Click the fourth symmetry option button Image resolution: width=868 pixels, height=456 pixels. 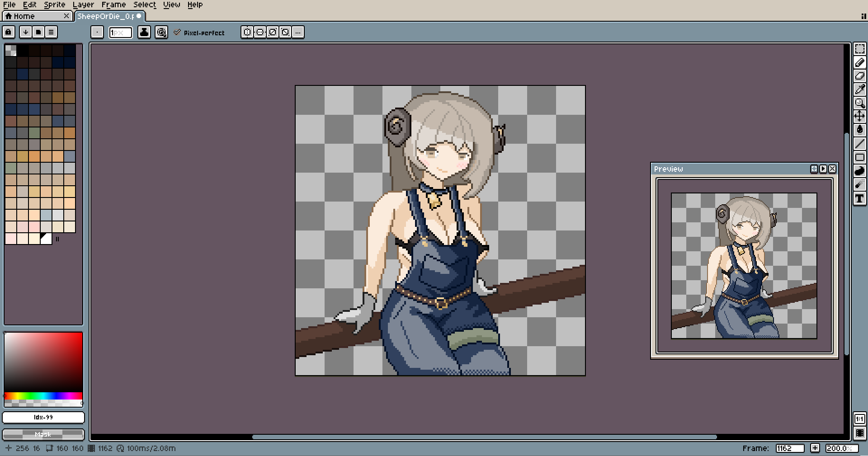[285, 32]
